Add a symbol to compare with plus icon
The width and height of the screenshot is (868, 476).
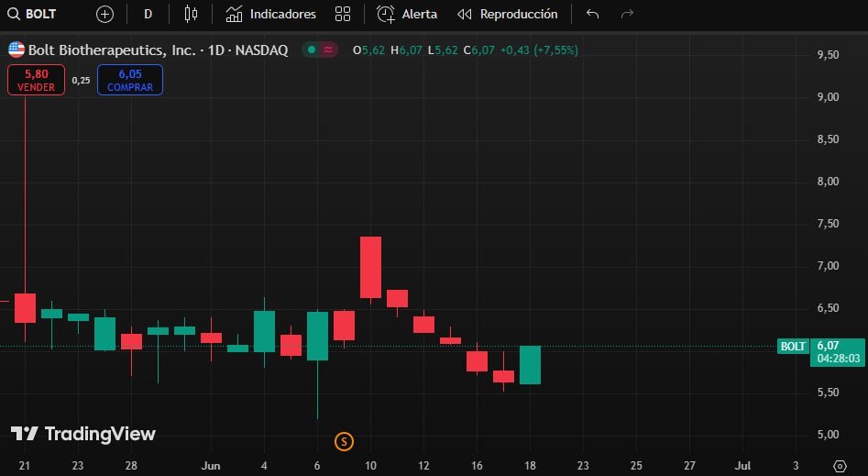[x=104, y=15]
